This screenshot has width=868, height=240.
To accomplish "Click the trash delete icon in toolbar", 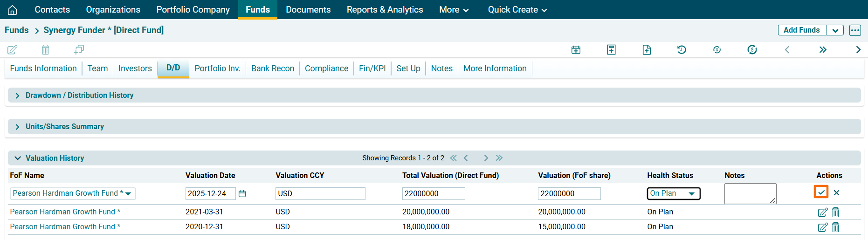I will coord(45,49).
